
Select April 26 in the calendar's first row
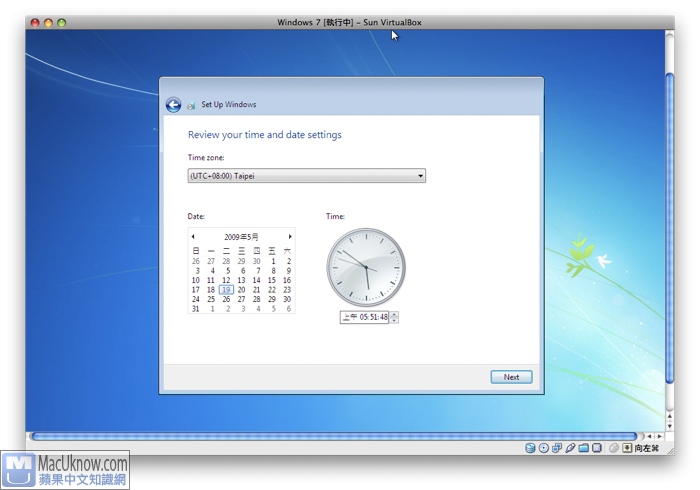pyautogui.click(x=196, y=262)
